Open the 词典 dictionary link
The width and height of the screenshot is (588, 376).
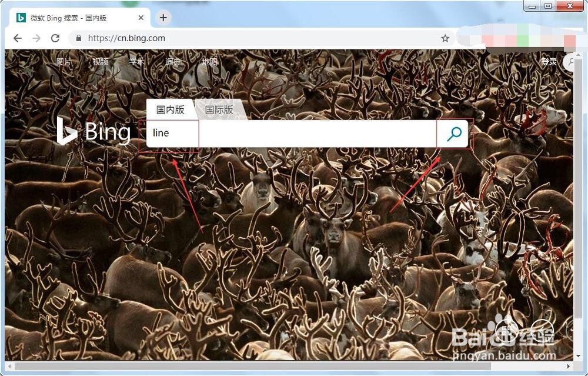click(173, 62)
